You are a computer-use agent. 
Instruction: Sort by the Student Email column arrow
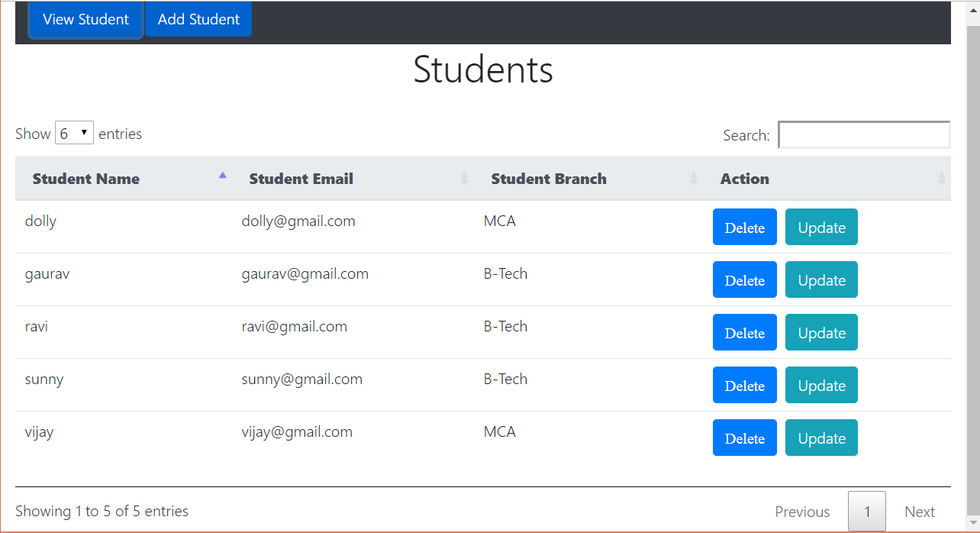pyautogui.click(x=464, y=178)
